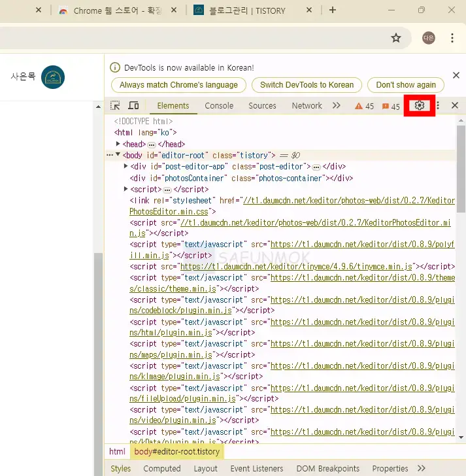
Task: Click Elements panel vertical scrollbar thumb
Action: coord(461,169)
